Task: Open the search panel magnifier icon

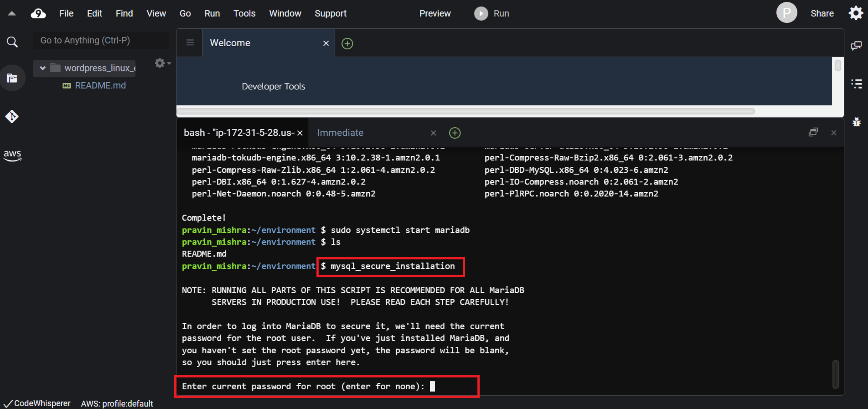Action: 12,42
